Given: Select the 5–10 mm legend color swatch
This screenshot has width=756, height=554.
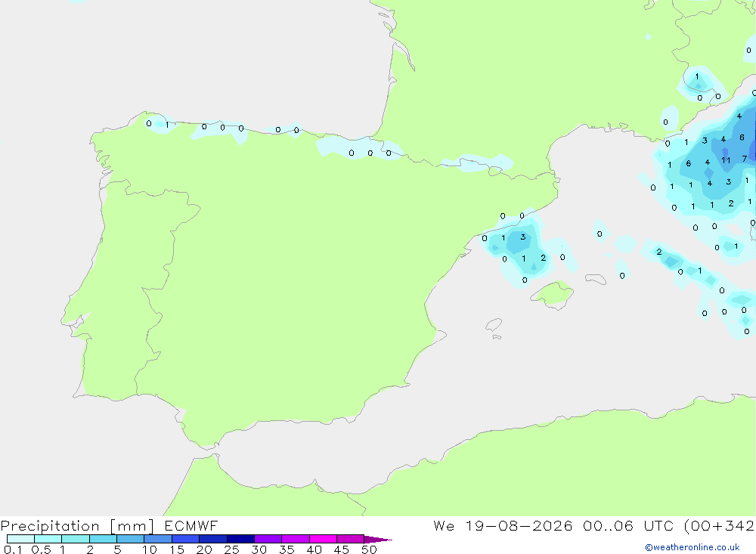Looking at the screenshot, I should [131, 539].
